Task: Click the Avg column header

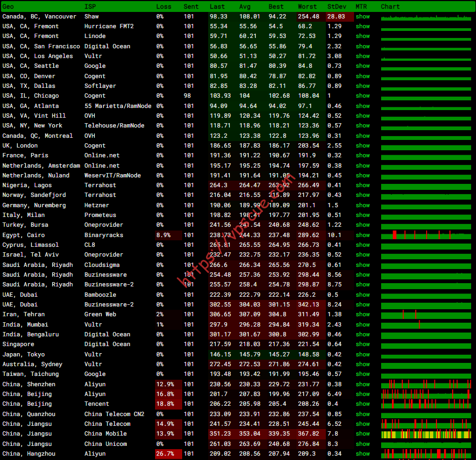Action: click(x=245, y=7)
